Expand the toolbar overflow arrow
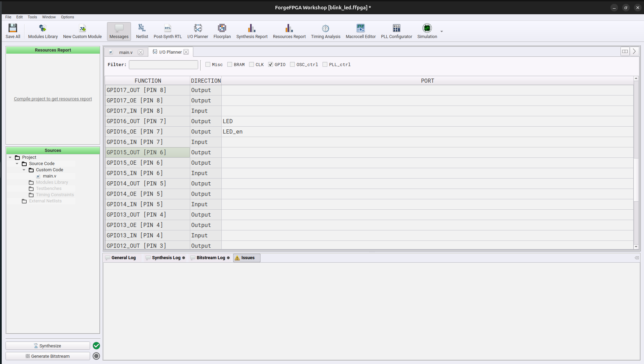 pos(442,31)
